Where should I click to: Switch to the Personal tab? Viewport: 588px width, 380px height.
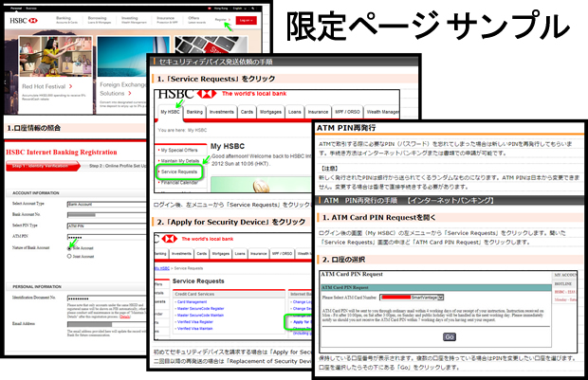coord(16,9)
